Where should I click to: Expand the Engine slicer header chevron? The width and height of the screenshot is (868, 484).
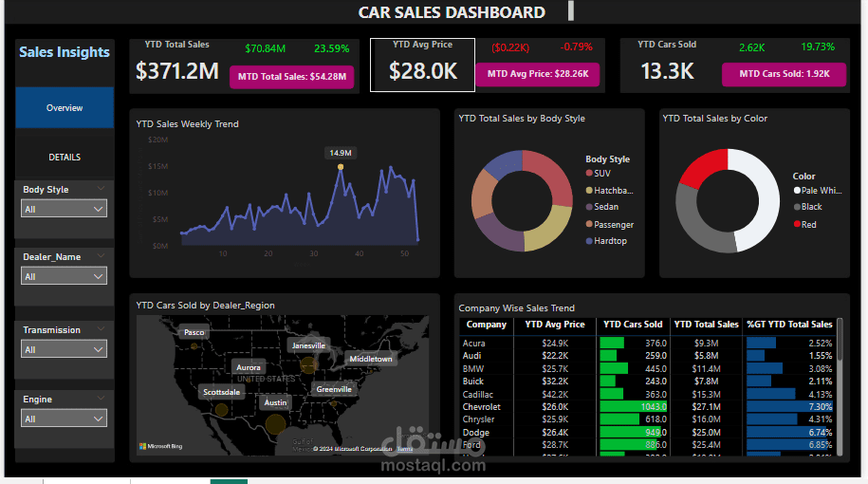[x=101, y=399]
